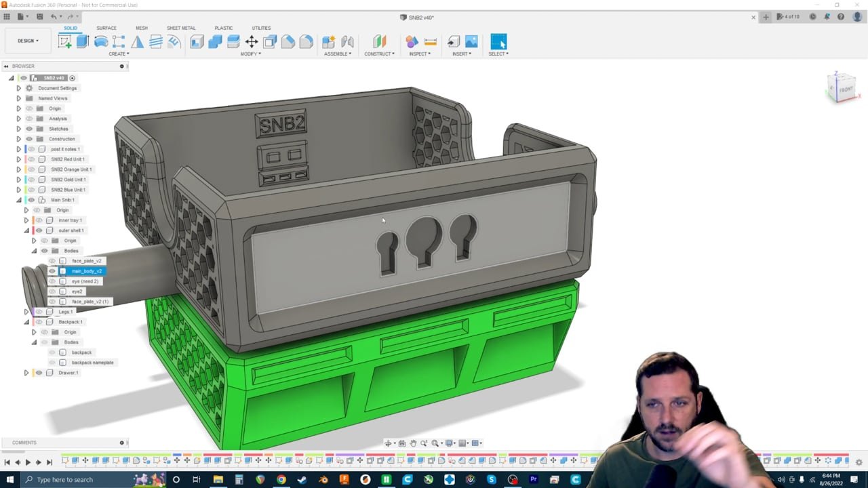The image size is (868, 488).
Task: Hide the Sketches folder
Action: [x=29, y=129]
